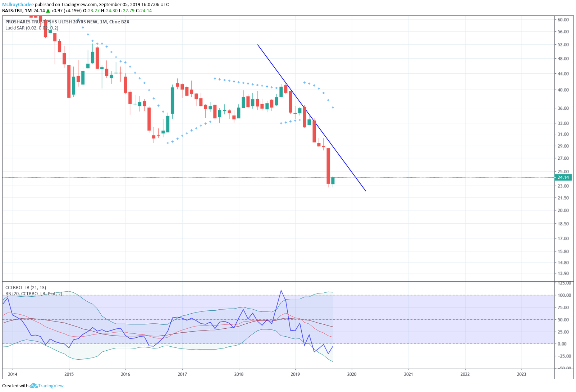This screenshot has height=392, width=576.
Task: Click the 13.90 price scale label
Action: [563, 273]
